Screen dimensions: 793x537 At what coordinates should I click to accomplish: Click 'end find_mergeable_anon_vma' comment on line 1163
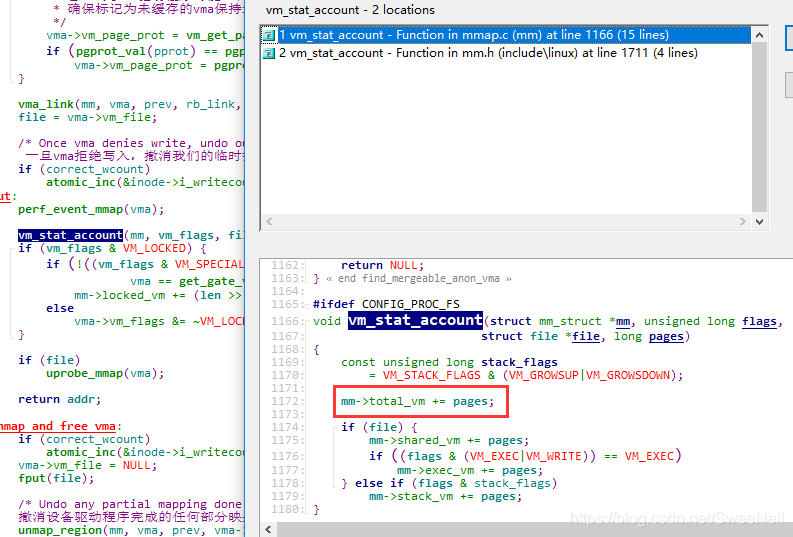418,278
